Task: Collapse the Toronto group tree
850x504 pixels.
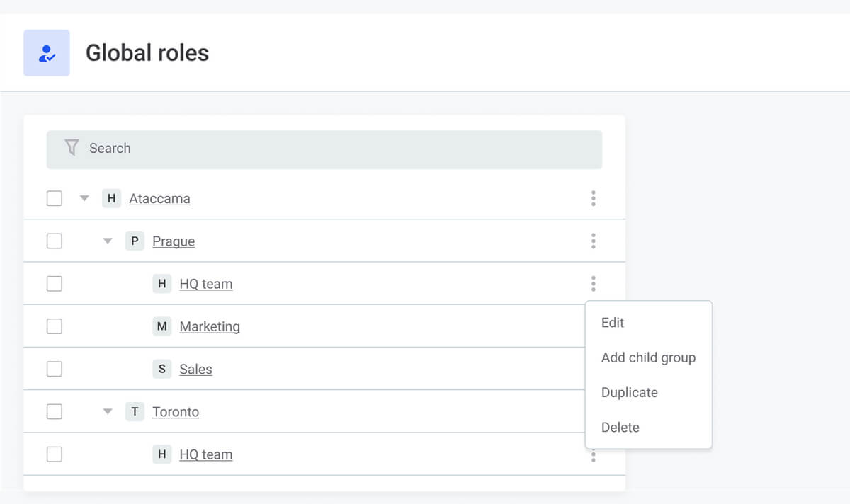Action: [108, 411]
